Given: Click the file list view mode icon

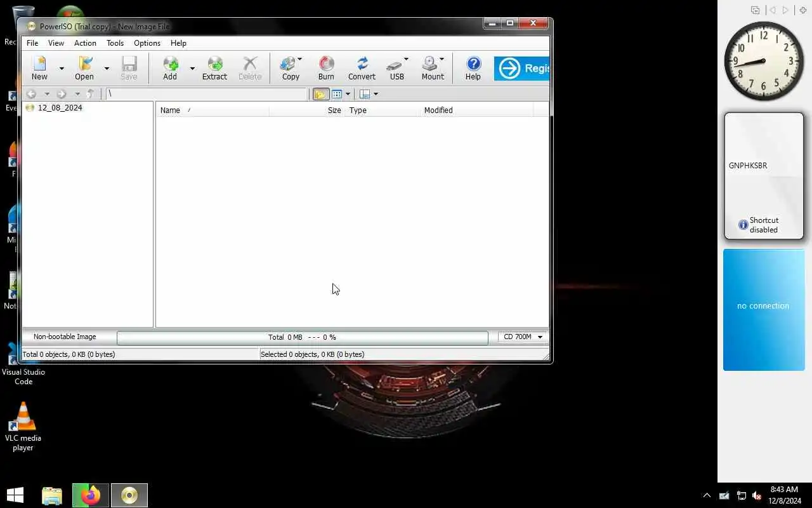Looking at the screenshot, I should pos(337,94).
